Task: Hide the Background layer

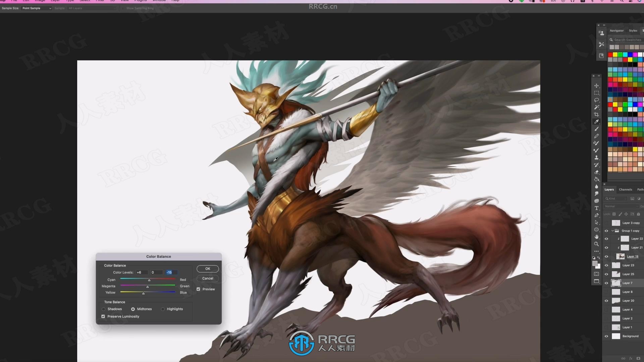Action: click(x=606, y=336)
